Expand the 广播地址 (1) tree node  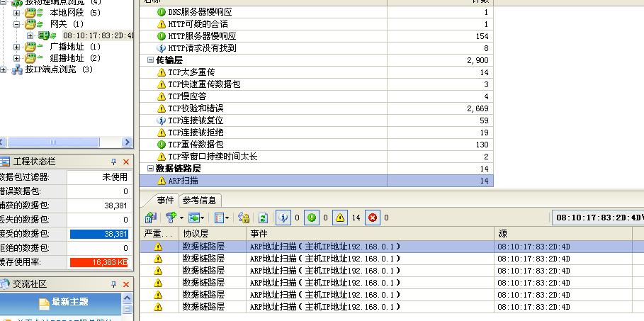coord(16,47)
